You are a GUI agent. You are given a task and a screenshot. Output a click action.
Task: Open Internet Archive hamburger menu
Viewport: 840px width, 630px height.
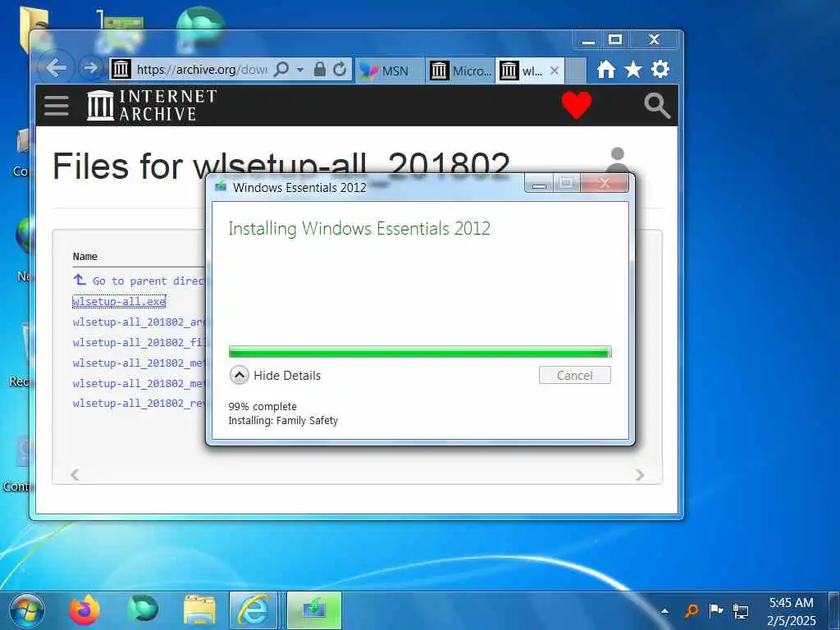pyautogui.click(x=57, y=106)
